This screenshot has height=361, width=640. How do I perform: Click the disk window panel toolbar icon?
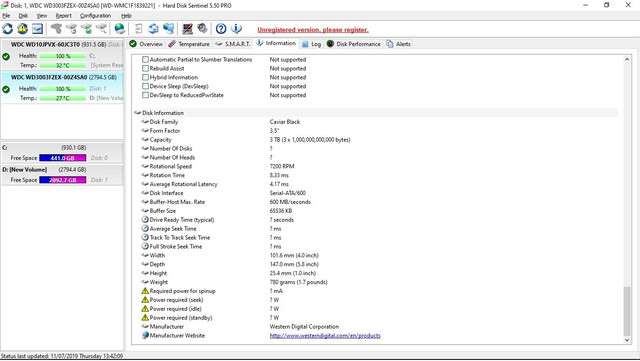point(38,29)
